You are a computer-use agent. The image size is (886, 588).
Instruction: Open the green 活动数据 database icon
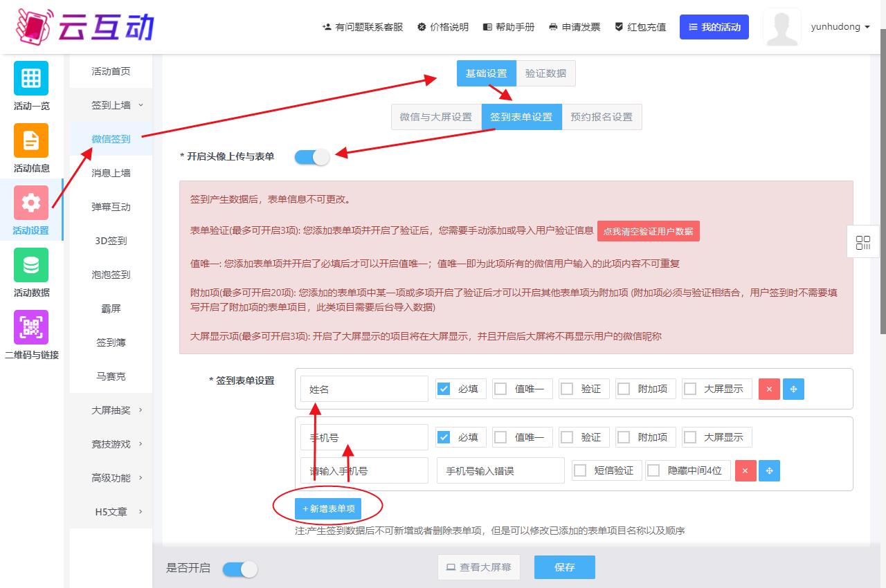click(31, 265)
